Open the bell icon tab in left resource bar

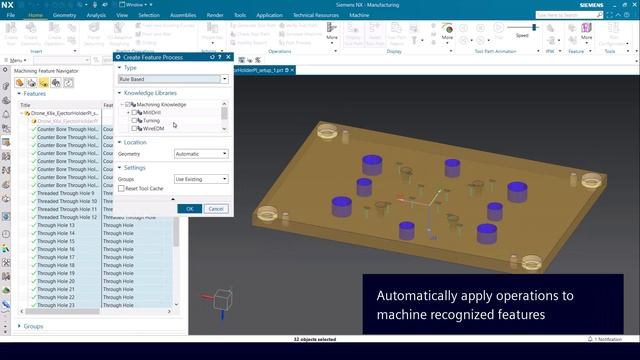click(x=6, y=114)
